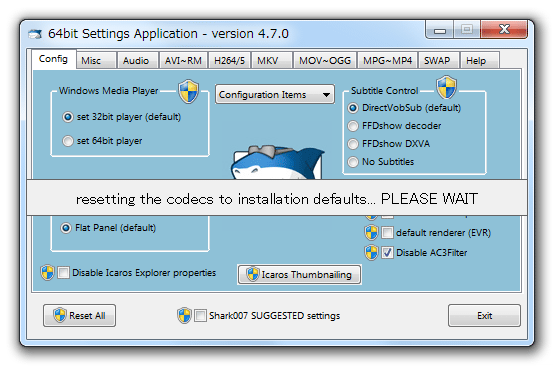
Task: Click the shield icon beside default renderer (EVR)
Action: [x=371, y=233]
